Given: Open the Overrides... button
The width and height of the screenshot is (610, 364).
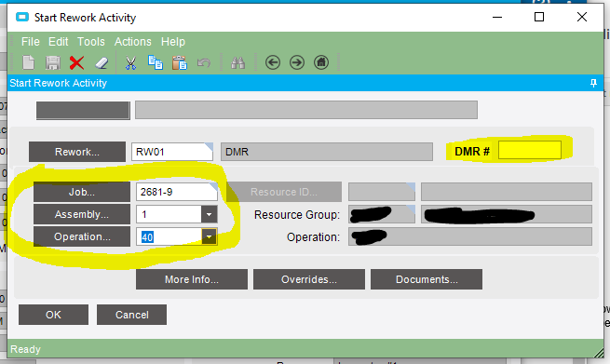Looking at the screenshot, I should point(309,279).
